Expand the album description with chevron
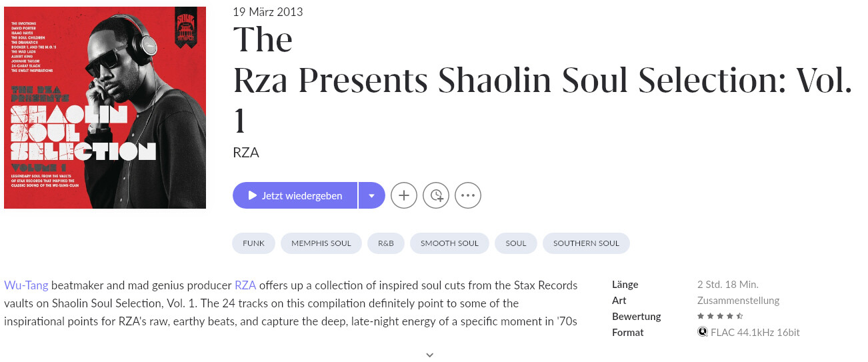 (x=429, y=355)
